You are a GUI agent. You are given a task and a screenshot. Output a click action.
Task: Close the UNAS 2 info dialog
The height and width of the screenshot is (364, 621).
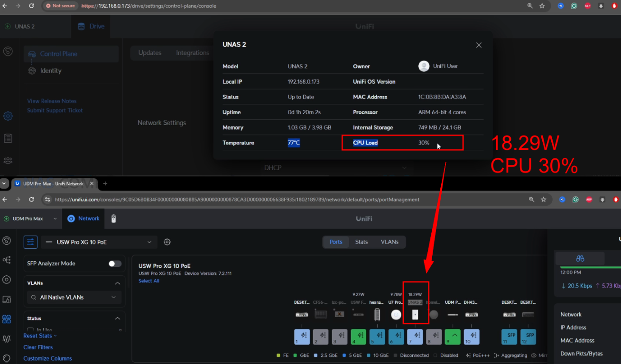(479, 45)
